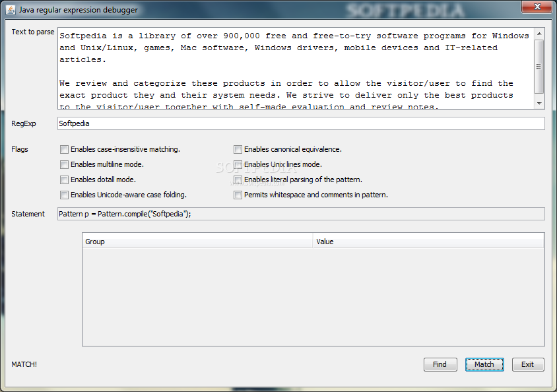
Task: Click the 'Java regular expression debugger' title
Action: [78, 10]
